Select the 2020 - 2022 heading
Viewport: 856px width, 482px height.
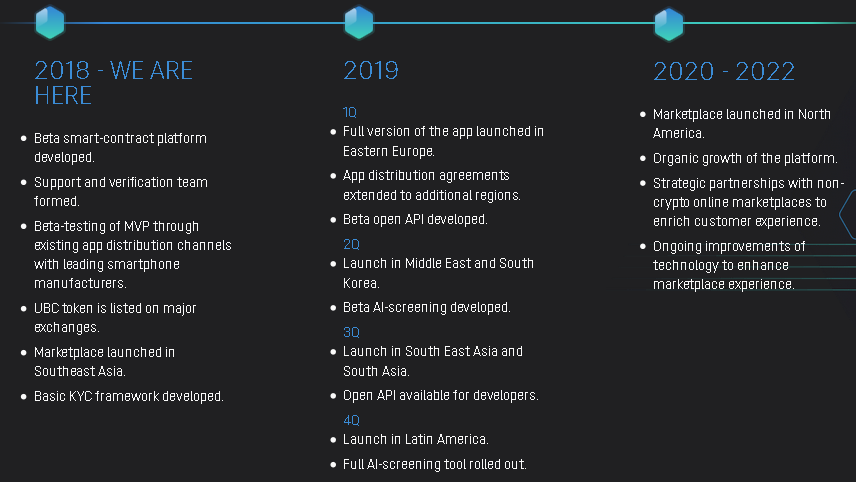click(724, 72)
